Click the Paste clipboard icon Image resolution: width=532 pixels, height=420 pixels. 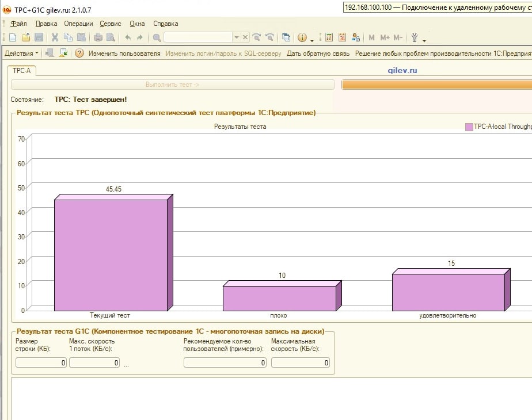81,37
